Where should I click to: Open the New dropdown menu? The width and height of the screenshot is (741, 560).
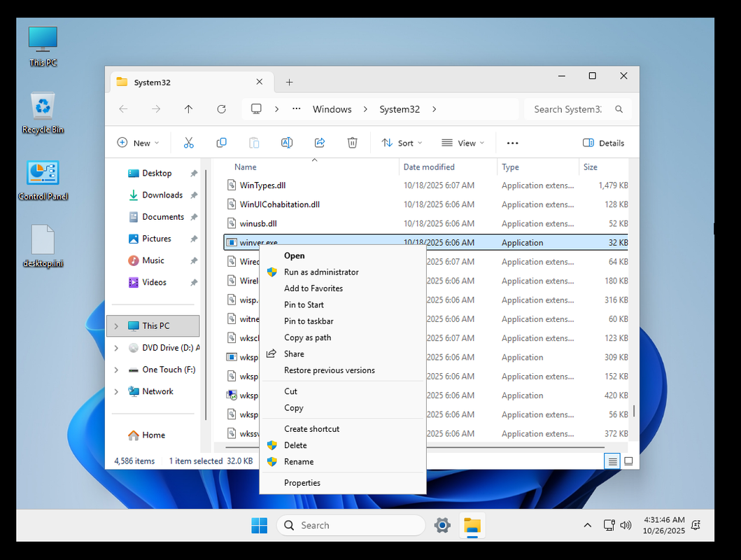[x=138, y=143]
